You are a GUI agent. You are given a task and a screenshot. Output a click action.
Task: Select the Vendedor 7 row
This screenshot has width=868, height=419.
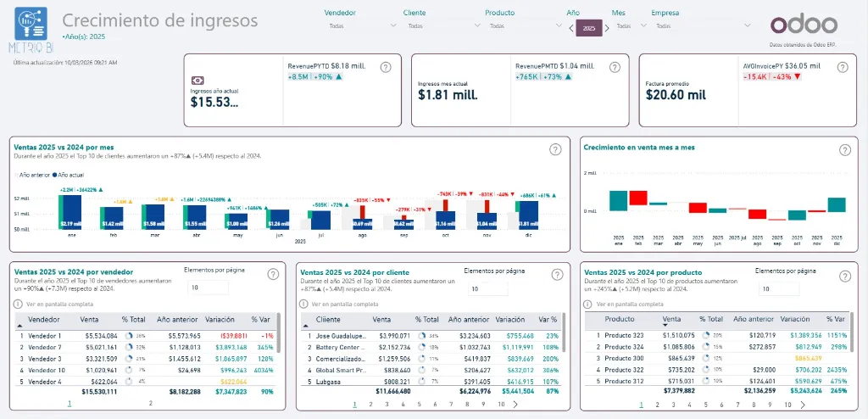(x=147, y=348)
